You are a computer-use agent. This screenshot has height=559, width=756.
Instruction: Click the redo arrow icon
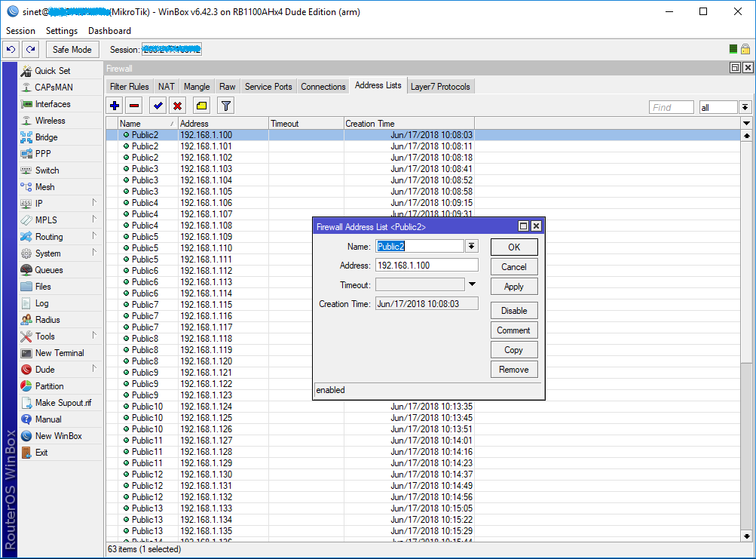point(29,49)
